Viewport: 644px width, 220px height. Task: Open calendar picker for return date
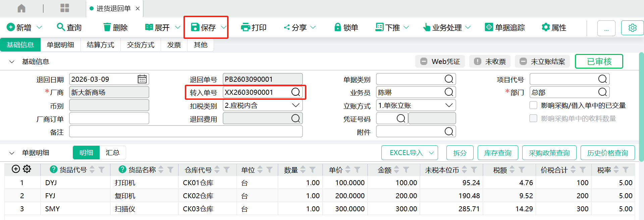[142, 79]
